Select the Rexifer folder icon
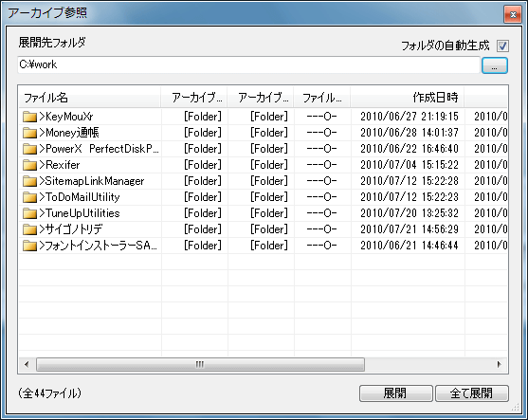Image resolution: width=528 pixels, height=420 pixels. [29, 165]
